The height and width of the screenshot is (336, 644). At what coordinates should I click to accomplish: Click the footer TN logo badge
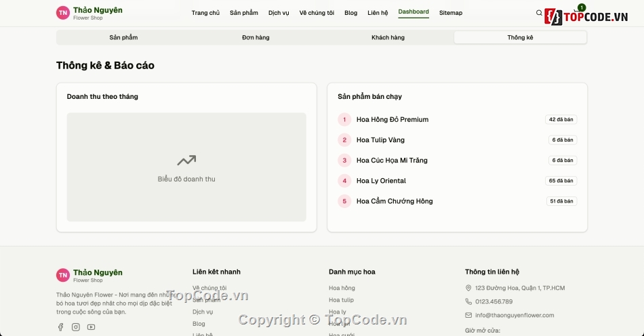point(63,275)
